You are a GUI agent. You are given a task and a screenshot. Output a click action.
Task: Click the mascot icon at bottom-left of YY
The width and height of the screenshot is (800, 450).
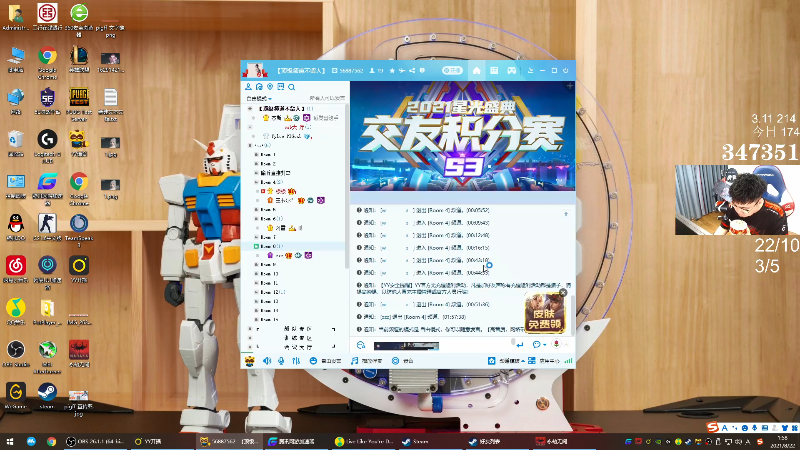point(249,361)
